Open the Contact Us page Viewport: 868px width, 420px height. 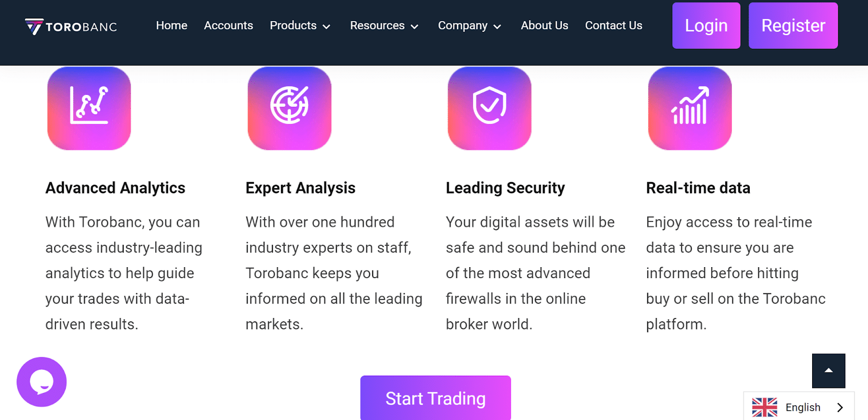coord(614,25)
